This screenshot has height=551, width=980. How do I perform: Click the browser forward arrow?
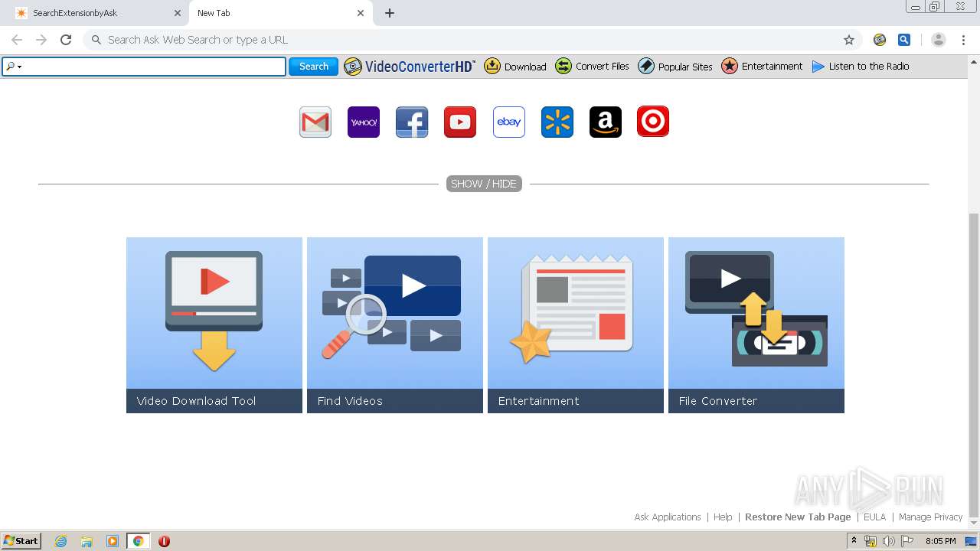point(41,40)
